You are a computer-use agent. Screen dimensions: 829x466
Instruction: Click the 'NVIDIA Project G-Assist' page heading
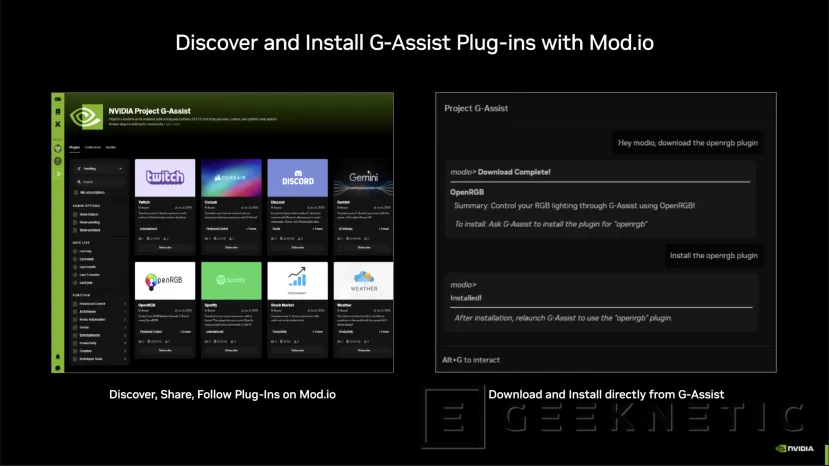(149, 111)
